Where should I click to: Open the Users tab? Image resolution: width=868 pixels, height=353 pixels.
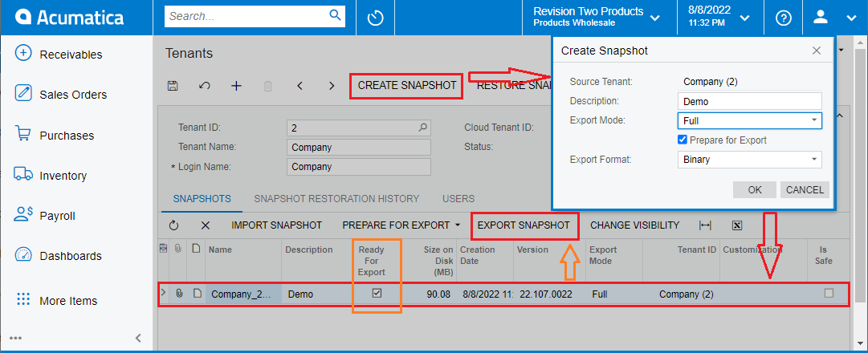[458, 198]
